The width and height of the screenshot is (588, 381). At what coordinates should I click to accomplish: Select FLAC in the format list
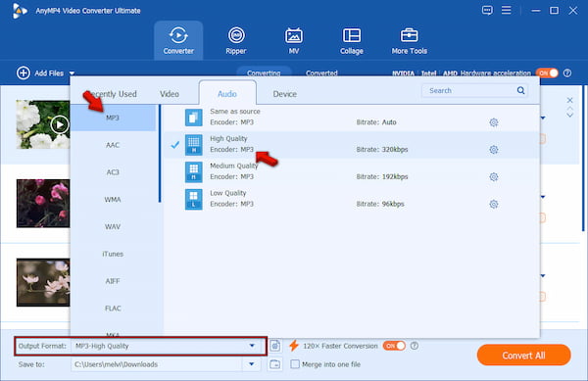point(113,309)
